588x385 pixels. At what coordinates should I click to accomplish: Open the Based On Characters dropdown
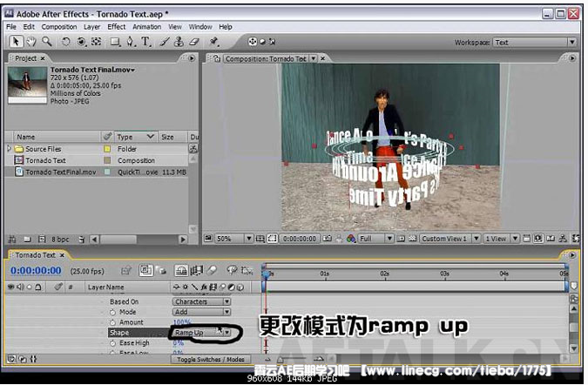(x=201, y=301)
